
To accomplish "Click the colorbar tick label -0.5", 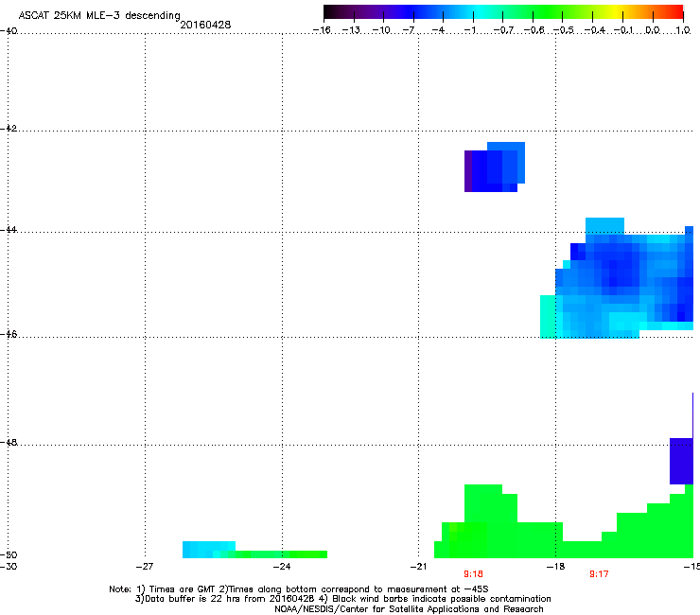I will (x=564, y=30).
